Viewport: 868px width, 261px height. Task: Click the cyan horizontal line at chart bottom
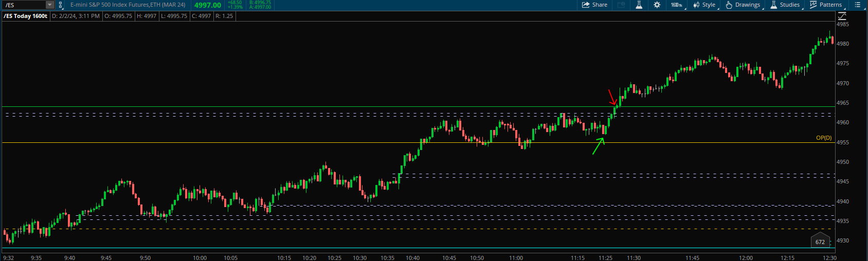(x=411, y=248)
